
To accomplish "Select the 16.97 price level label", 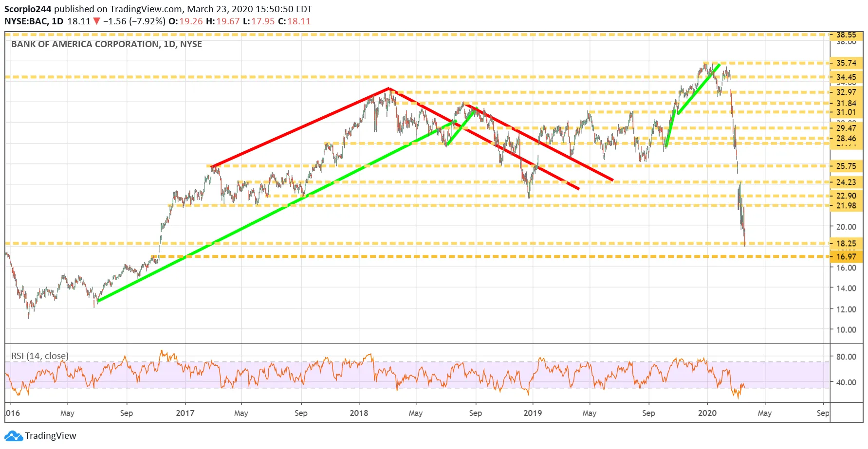I will pyautogui.click(x=846, y=256).
